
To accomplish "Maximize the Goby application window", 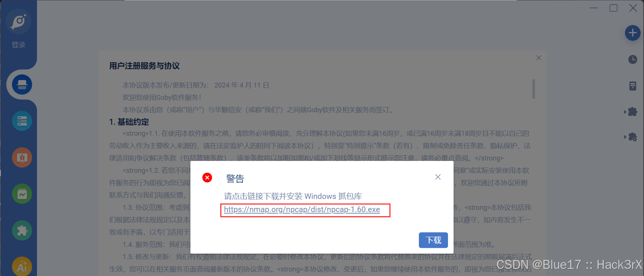I will coord(613,8).
